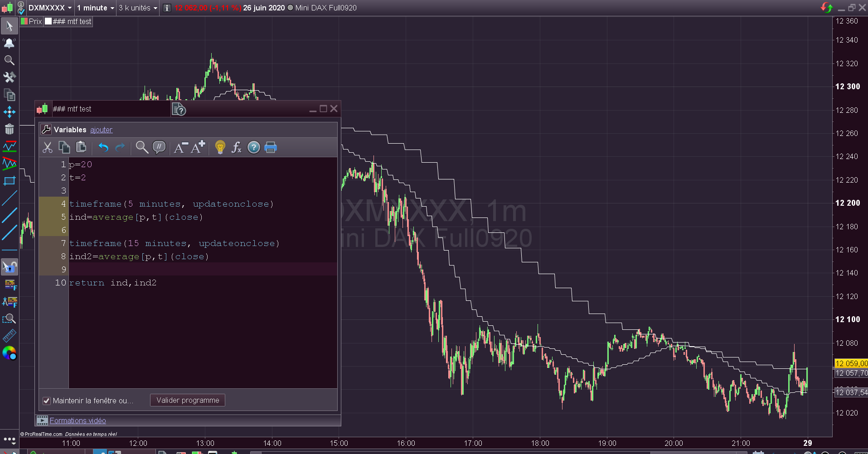The image size is (868, 454).
Task: Click the ajouter variables link
Action: (101, 130)
